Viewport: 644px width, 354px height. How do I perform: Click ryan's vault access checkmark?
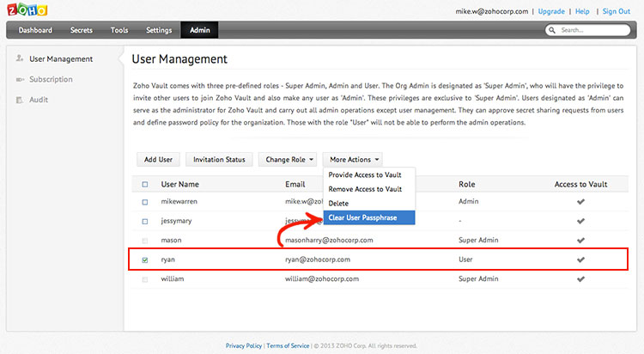click(580, 259)
